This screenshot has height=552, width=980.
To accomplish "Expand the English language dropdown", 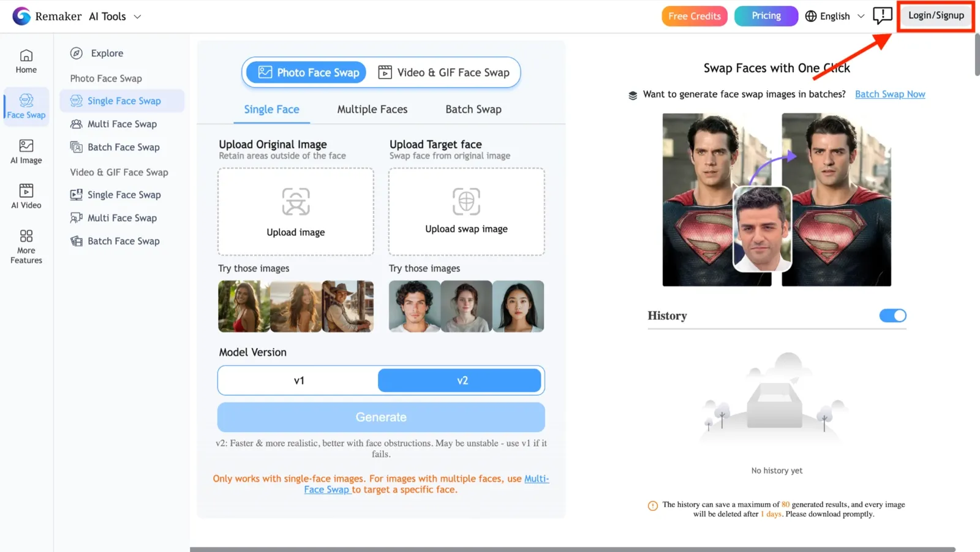I will tap(835, 16).
